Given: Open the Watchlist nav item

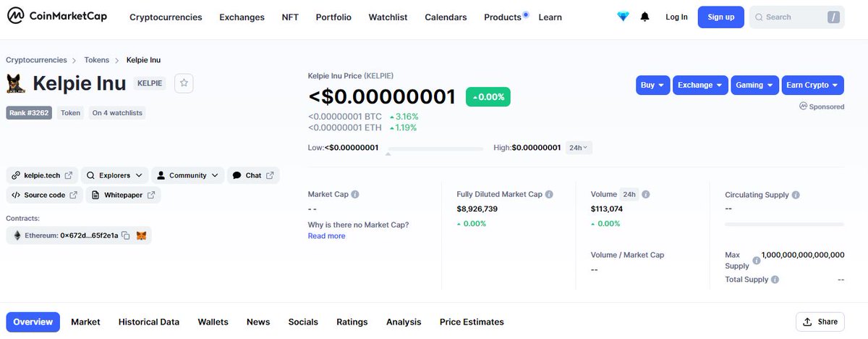Looking at the screenshot, I should pos(388,17).
